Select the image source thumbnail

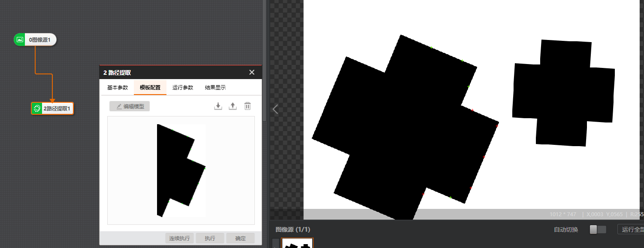[297, 244]
